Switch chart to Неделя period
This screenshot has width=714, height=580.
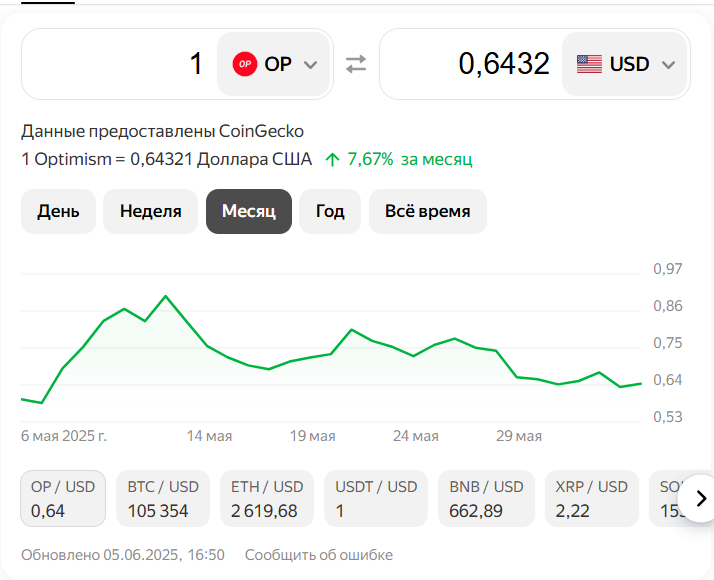click(150, 212)
